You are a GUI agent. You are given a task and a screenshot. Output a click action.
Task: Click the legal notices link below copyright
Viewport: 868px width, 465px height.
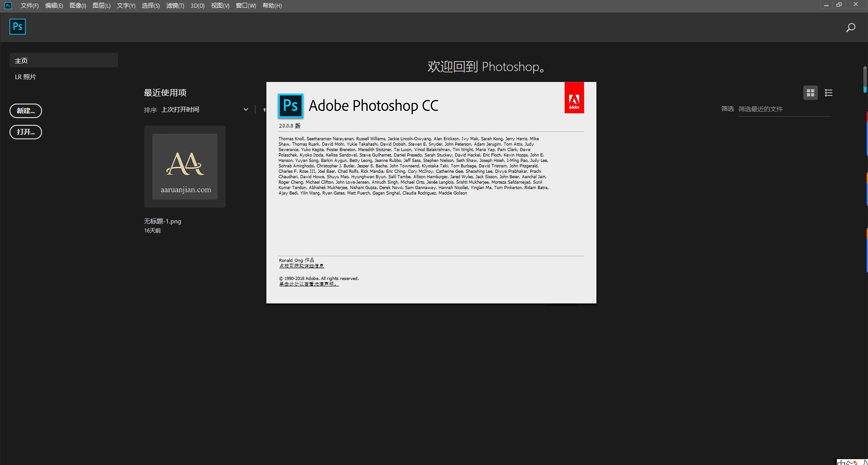308,284
